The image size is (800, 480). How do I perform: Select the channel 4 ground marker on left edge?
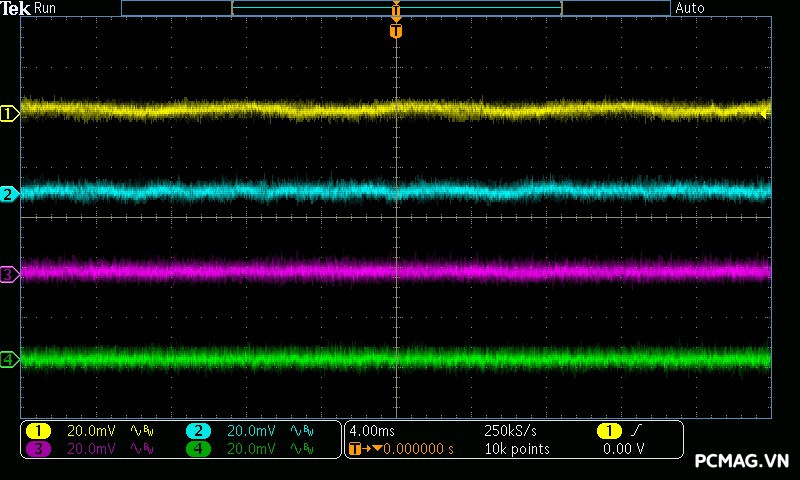point(9,359)
